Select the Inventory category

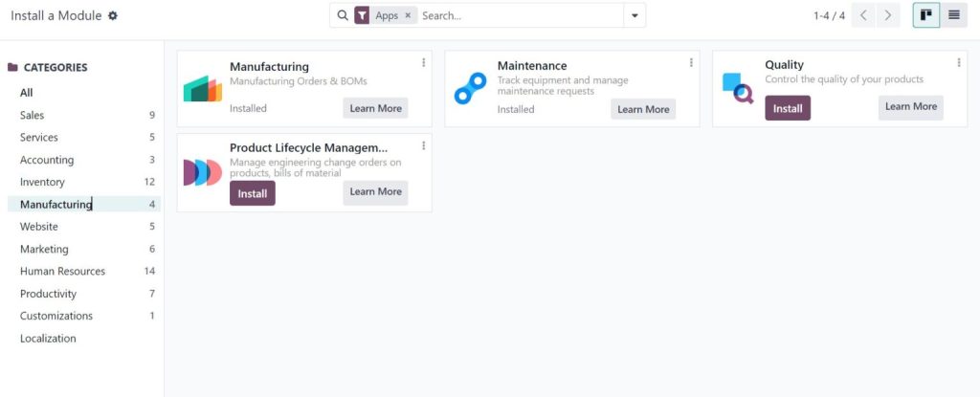tap(42, 182)
